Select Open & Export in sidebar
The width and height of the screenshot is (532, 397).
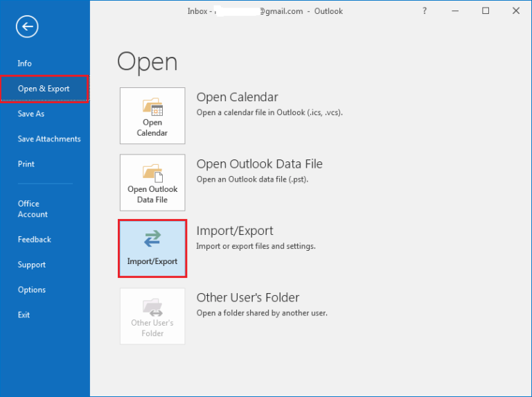[44, 89]
